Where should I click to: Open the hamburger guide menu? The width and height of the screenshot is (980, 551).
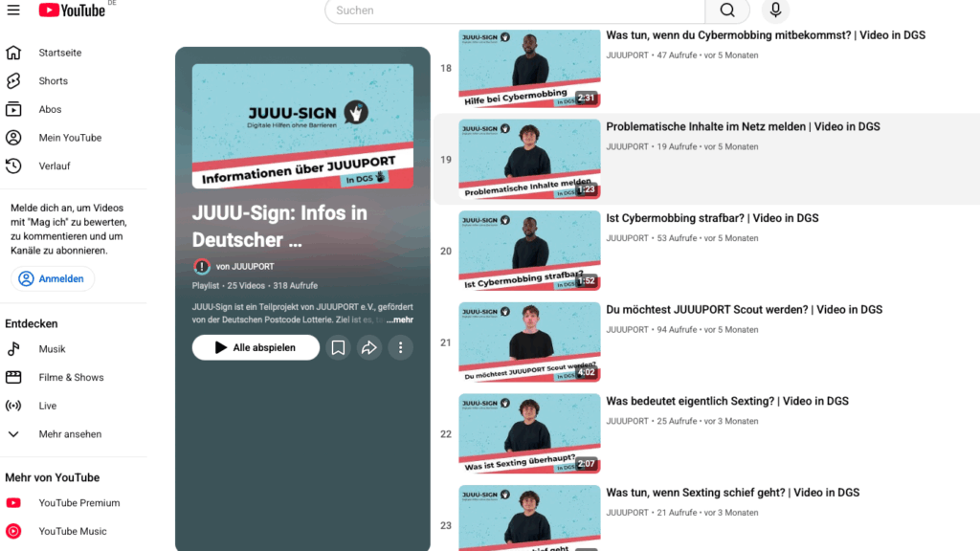pos(13,10)
